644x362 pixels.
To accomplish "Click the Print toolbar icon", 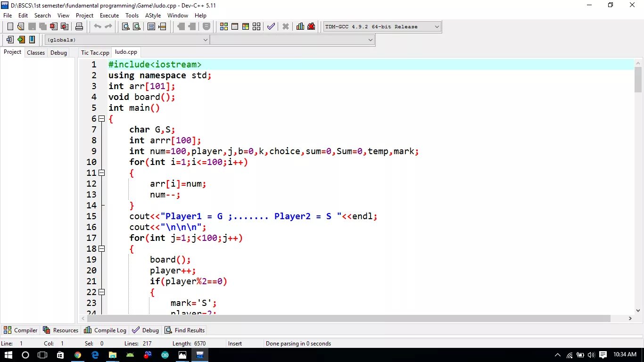I will [x=79, y=26].
